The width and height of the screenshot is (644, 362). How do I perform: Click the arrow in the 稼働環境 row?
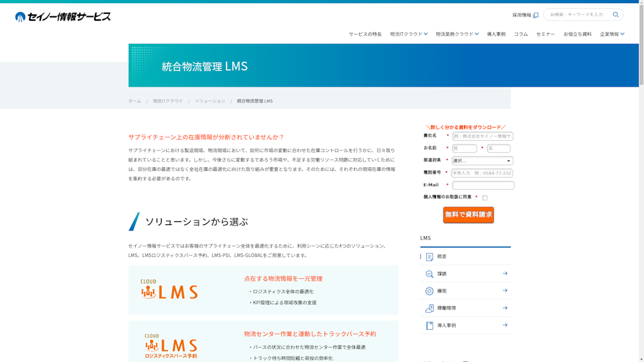505,308
